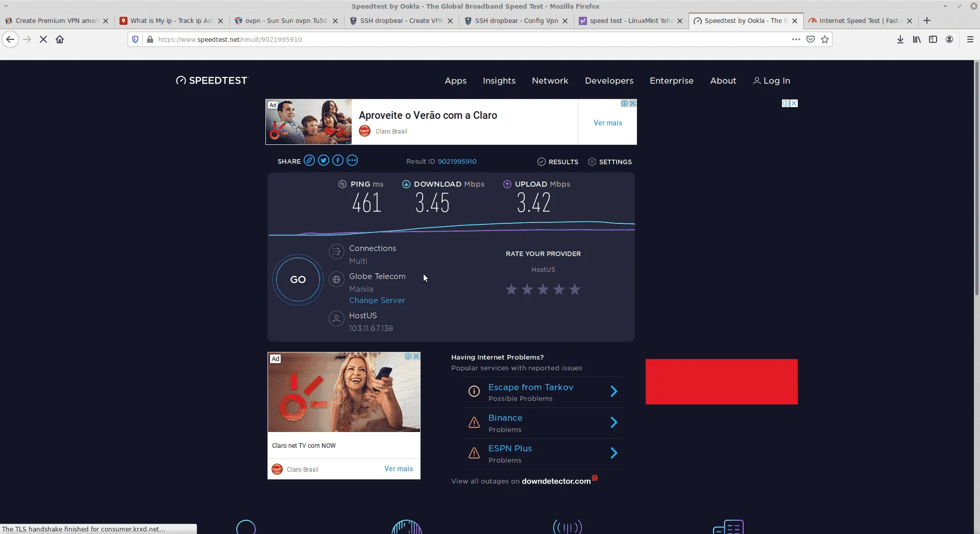
Task: Expand the Binance problems chevron
Action: coord(614,422)
